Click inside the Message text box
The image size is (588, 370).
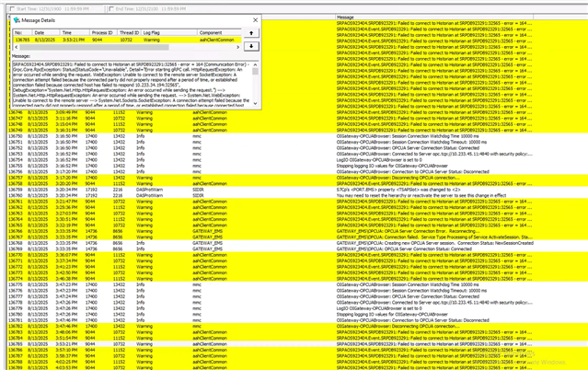click(132, 85)
